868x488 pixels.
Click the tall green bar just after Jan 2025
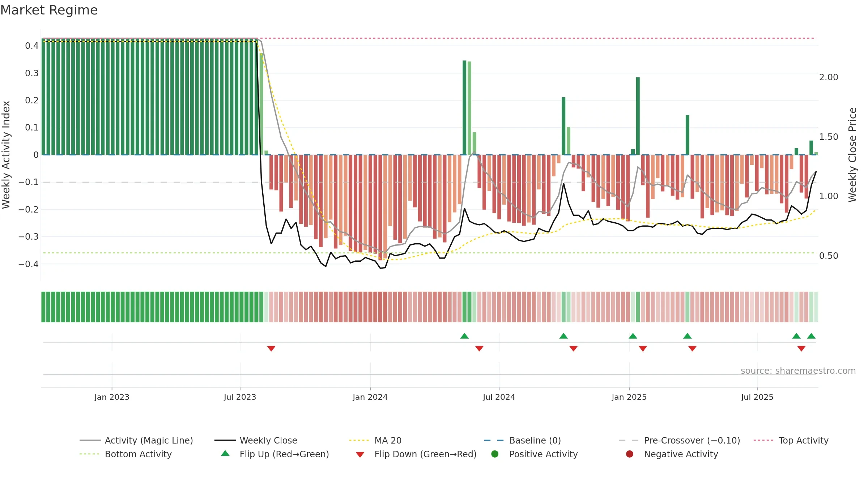(638, 116)
